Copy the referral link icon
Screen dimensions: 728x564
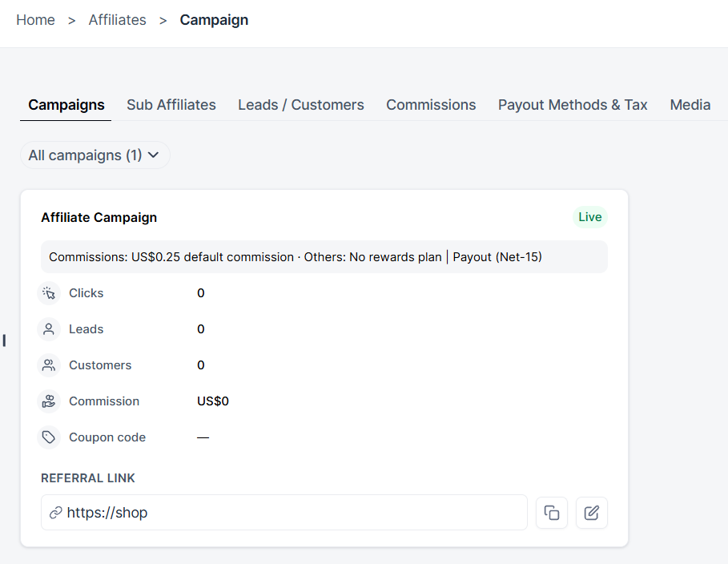(552, 513)
